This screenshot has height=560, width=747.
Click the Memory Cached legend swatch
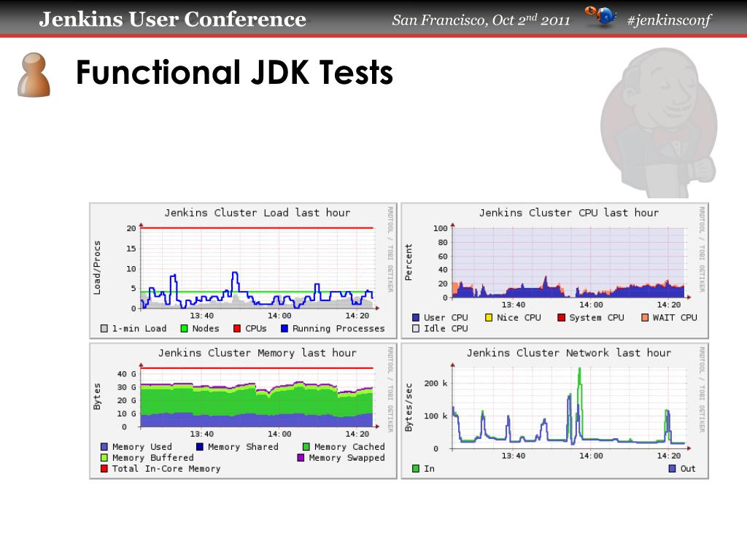tap(306, 447)
